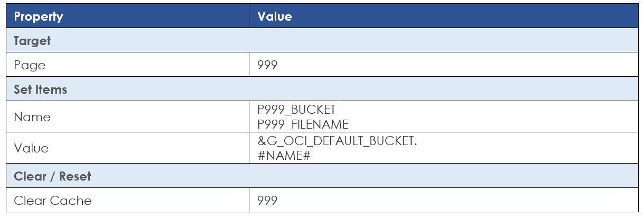The width and height of the screenshot is (644, 216).
Task: Click the blank space in Clear / Reset row
Action: (x=365, y=176)
